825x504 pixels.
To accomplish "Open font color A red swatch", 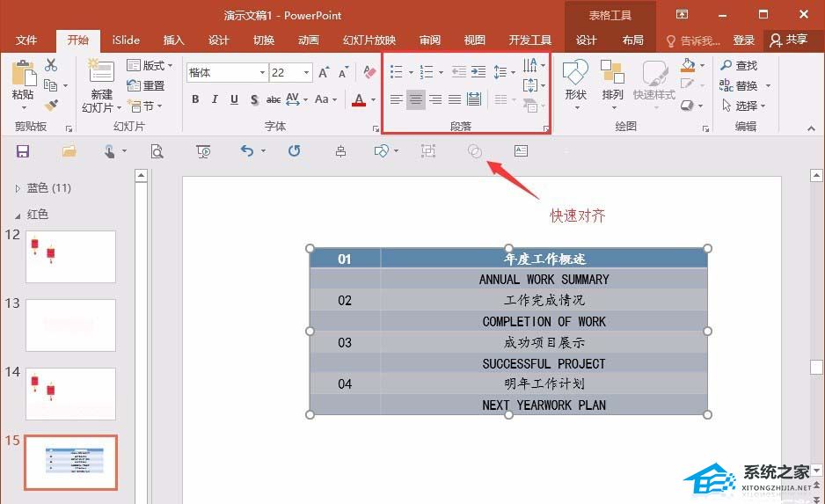I will pos(359,99).
